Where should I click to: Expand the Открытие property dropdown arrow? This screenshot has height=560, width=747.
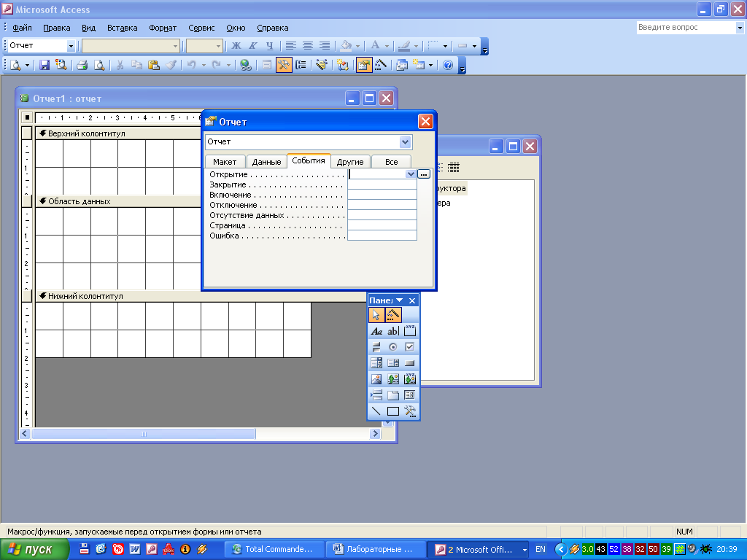(411, 174)
